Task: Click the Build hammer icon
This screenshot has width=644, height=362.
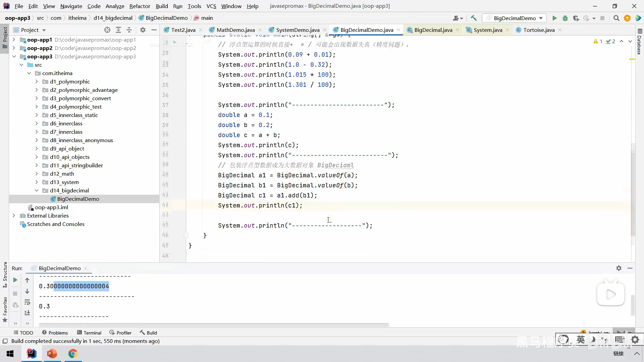Action: point(474,18)
